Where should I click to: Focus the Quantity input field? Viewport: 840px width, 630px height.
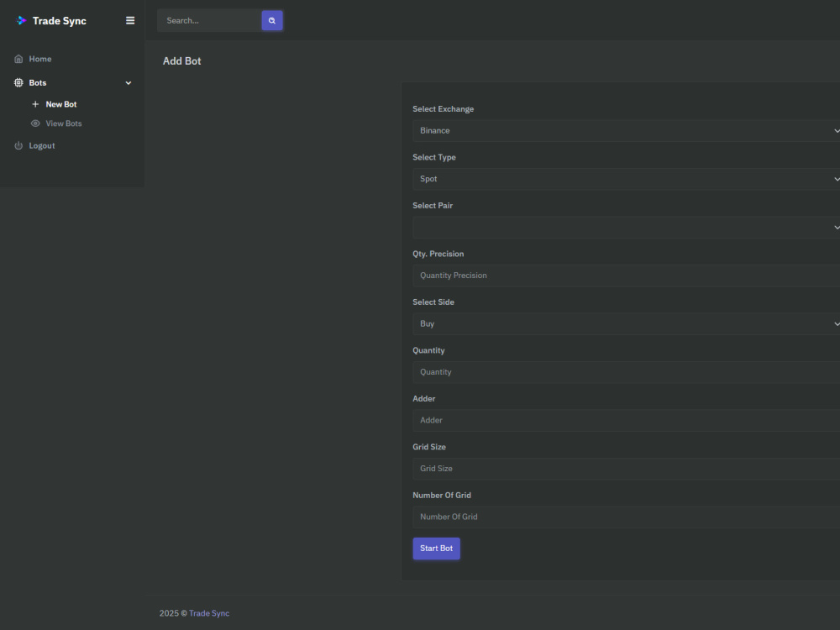click(627, 372)
